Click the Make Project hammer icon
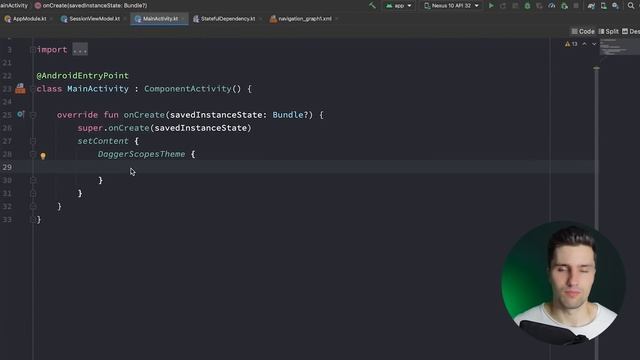Screen dimensions: 640x360 (372, 5)
